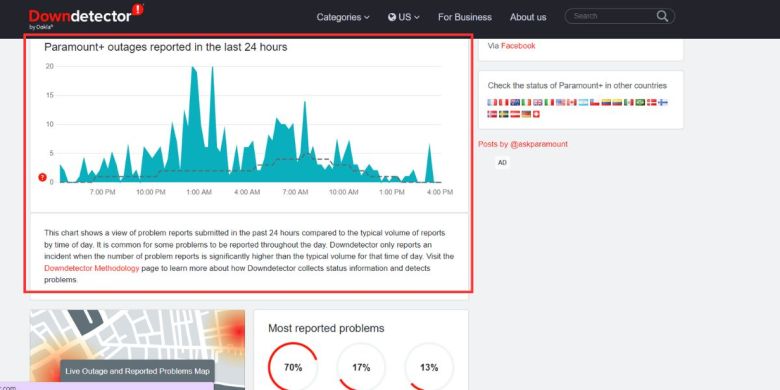Click the red question mark beside the chart

[42, 177]
